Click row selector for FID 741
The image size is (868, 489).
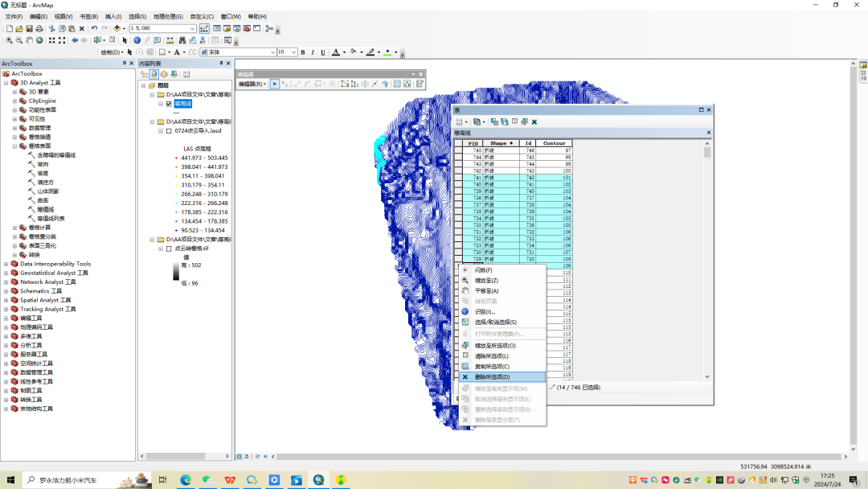point(458,178)
